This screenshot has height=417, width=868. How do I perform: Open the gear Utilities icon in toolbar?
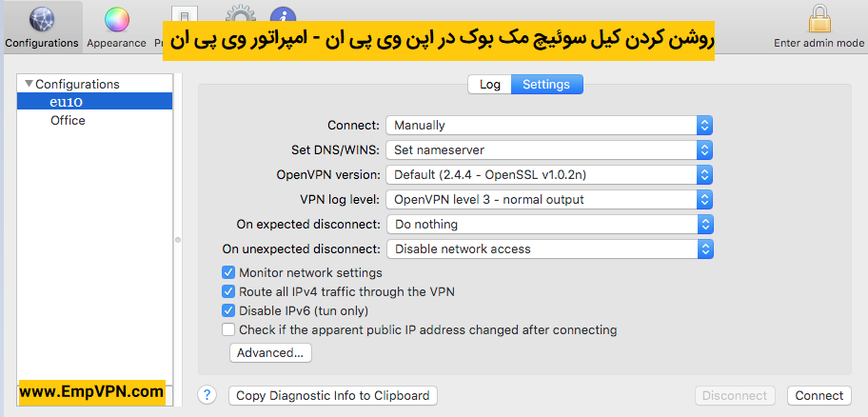[x=241, y=13]
